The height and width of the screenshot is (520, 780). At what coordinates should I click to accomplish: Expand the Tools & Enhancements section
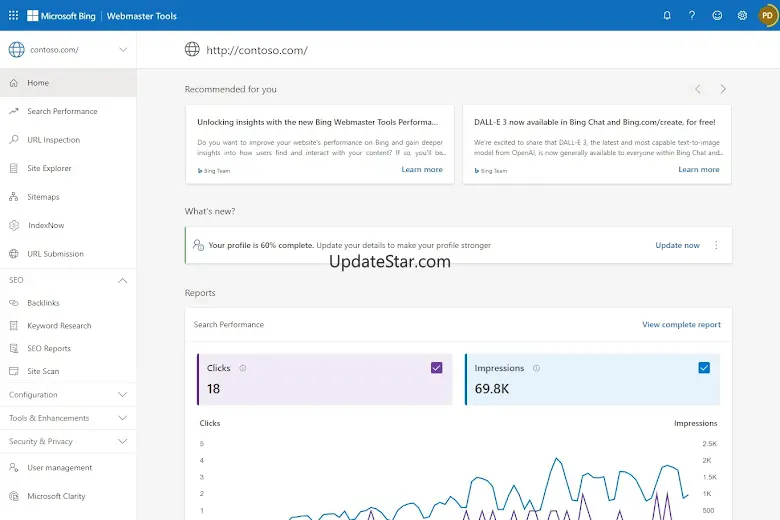tap(123, 418)
